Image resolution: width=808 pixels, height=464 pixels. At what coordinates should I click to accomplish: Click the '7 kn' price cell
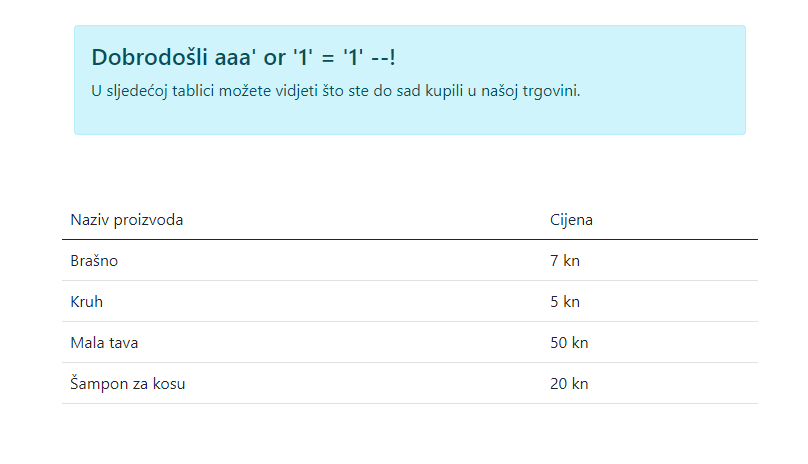565,261
